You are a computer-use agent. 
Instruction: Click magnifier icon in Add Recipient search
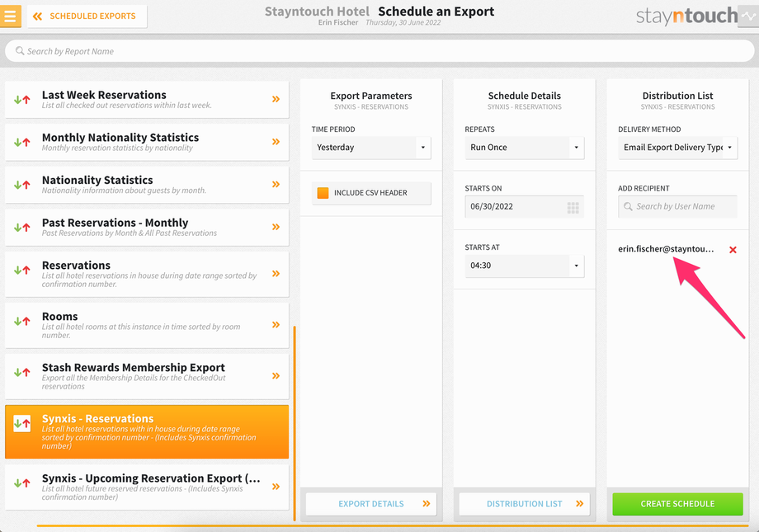(x=629, y=207)
